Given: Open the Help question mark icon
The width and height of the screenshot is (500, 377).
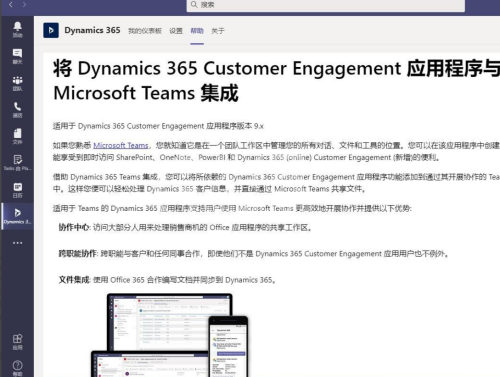Looking at the screenshot, I should (17, 368).
